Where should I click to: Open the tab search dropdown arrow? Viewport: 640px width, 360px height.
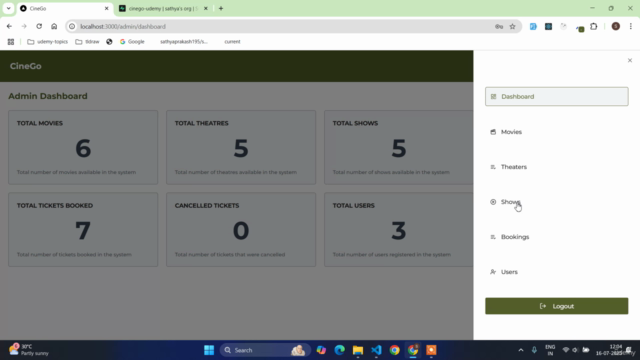click(8, 9)
